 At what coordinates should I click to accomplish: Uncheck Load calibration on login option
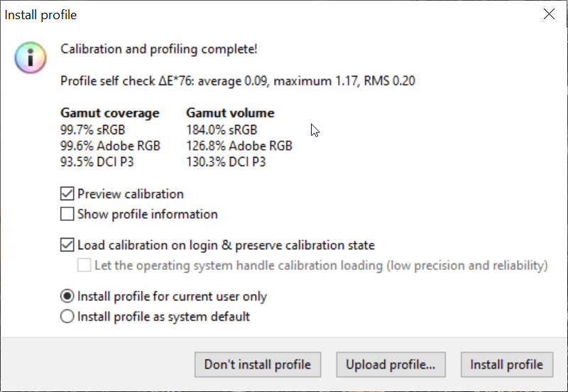point(67,246)
